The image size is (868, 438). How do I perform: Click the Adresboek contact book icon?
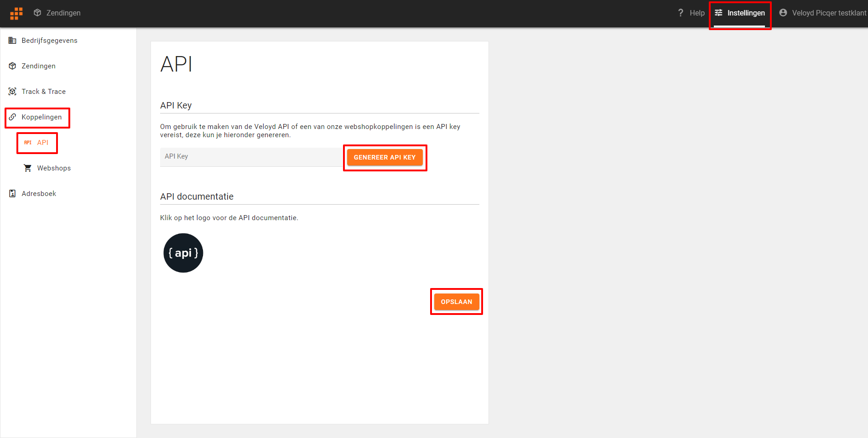point(12,194)
